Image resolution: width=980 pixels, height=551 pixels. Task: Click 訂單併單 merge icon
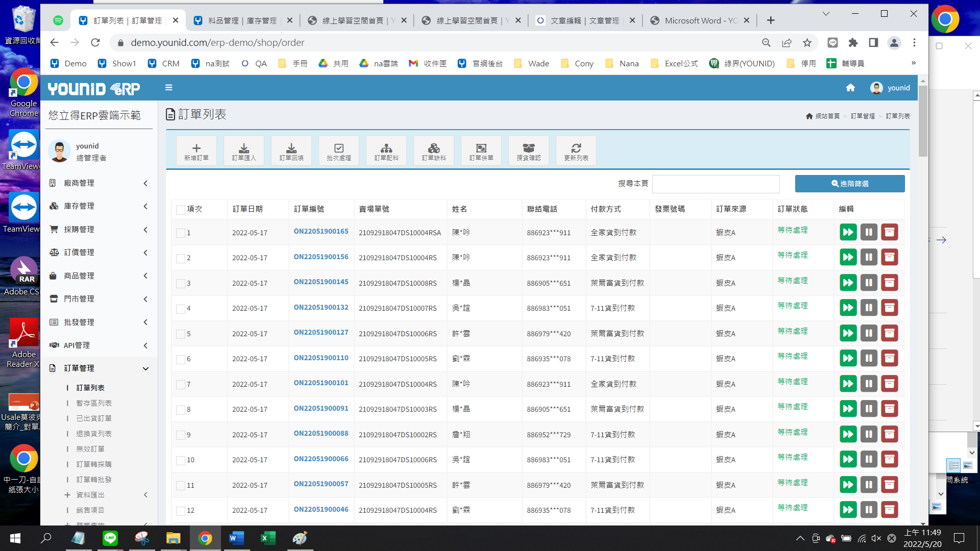pyautogui.click(x=481, y=148)
